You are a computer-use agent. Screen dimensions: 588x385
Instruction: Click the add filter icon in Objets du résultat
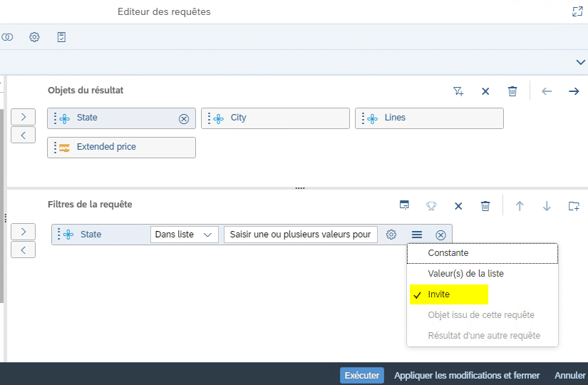click(x=458, y=91)
